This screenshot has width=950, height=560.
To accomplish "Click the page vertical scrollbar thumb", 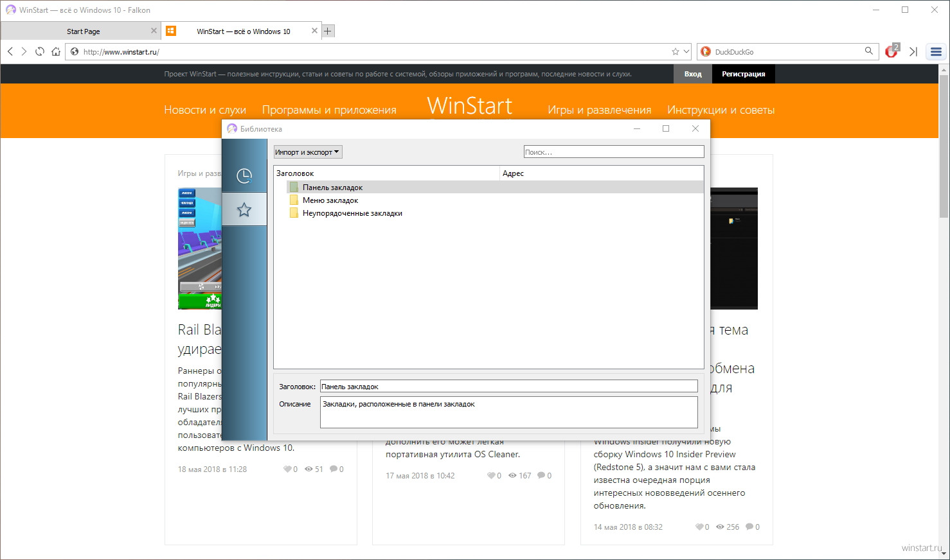I will pos(944,146).
